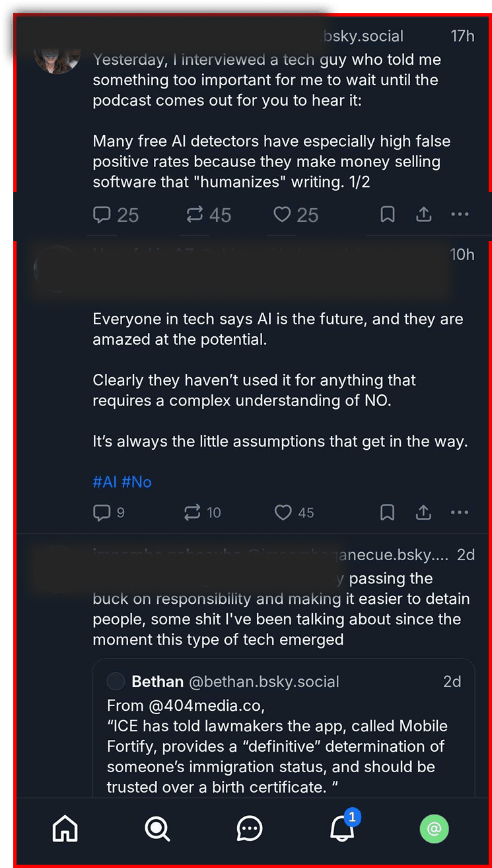Share the #AI #No post

[x=423, y=513]
